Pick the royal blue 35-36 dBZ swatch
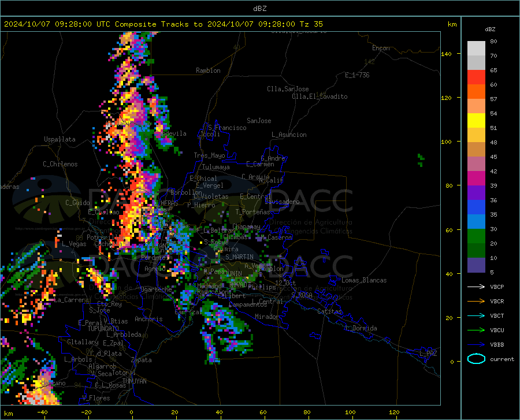Screen dimensions: 520x420 click(x=476, y=207)
